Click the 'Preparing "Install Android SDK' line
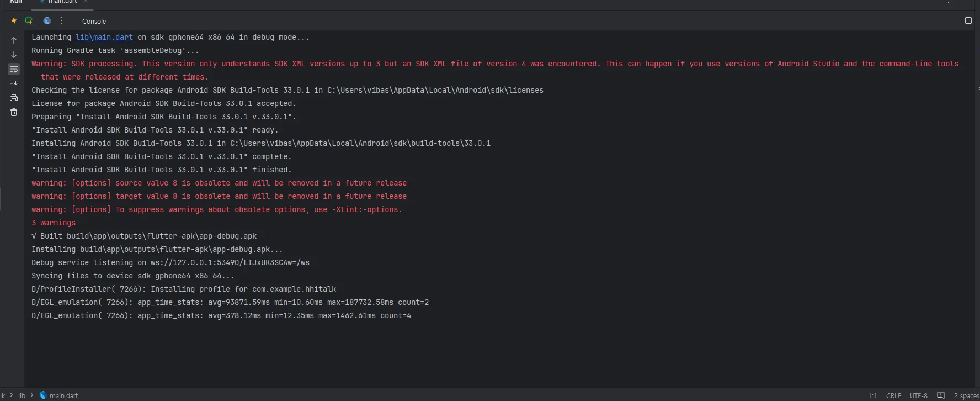 (164, 117)
